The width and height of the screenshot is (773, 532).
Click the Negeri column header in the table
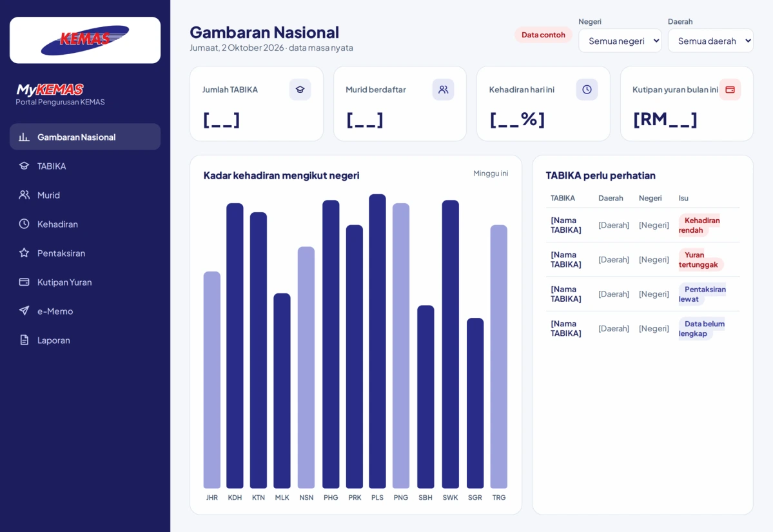[x=651, y=198]
